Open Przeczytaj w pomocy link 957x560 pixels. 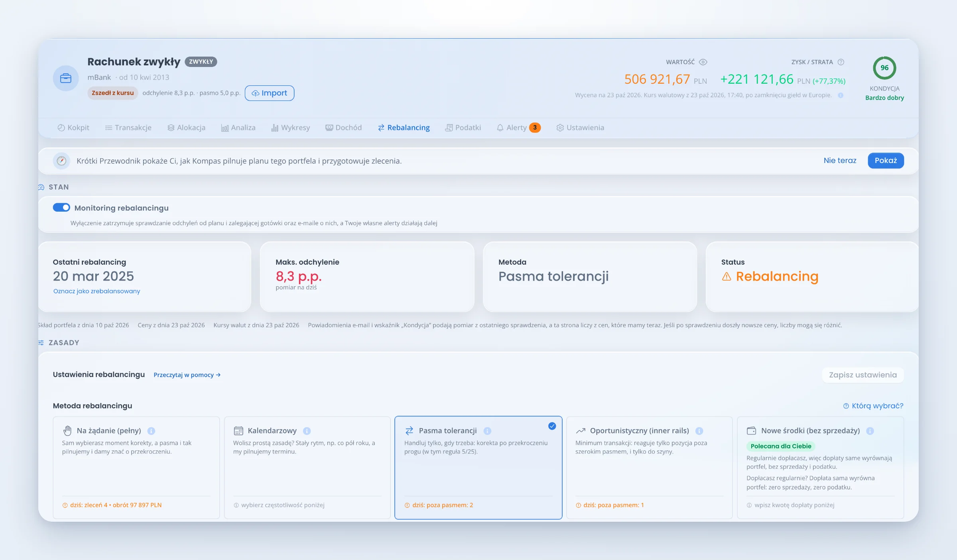(187, 375)
